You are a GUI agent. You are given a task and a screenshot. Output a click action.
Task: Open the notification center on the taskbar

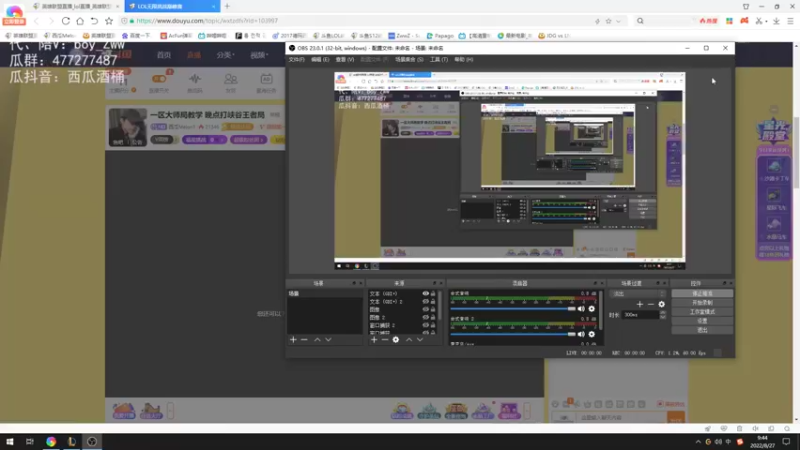786,441
